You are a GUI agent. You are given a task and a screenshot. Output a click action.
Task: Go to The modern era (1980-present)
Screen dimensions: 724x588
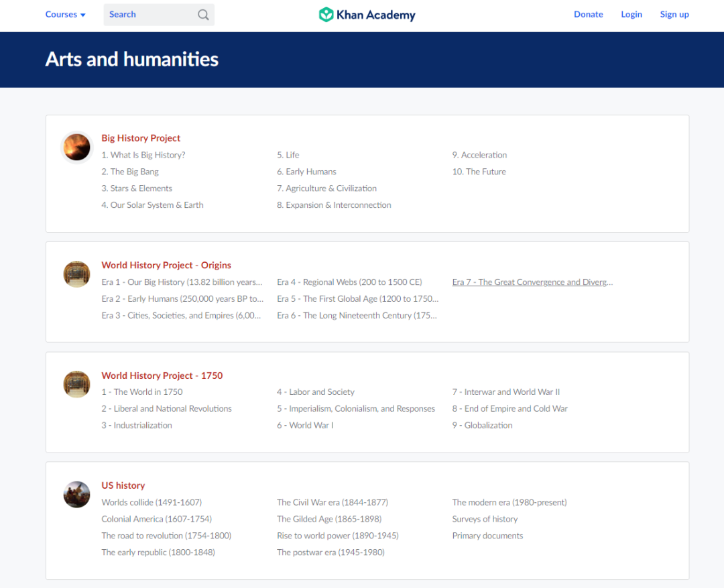509,503
